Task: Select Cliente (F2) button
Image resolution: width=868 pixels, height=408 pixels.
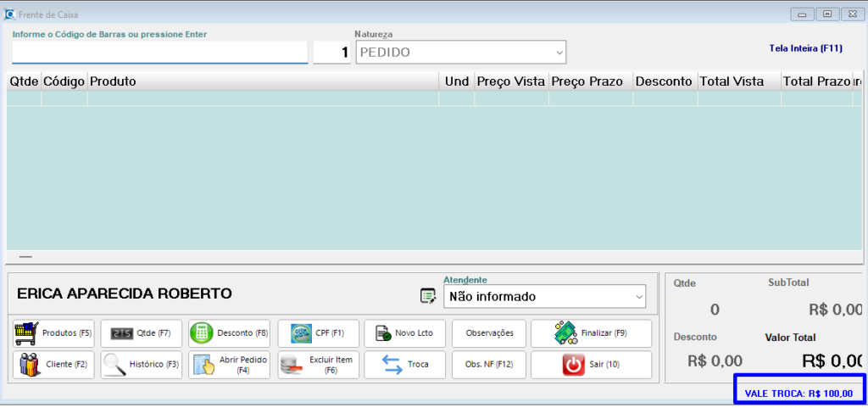Action: [x=54, y=365]
